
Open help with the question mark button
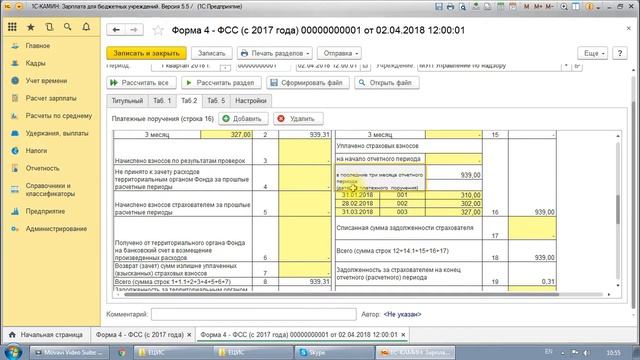[x=620, y=53]
